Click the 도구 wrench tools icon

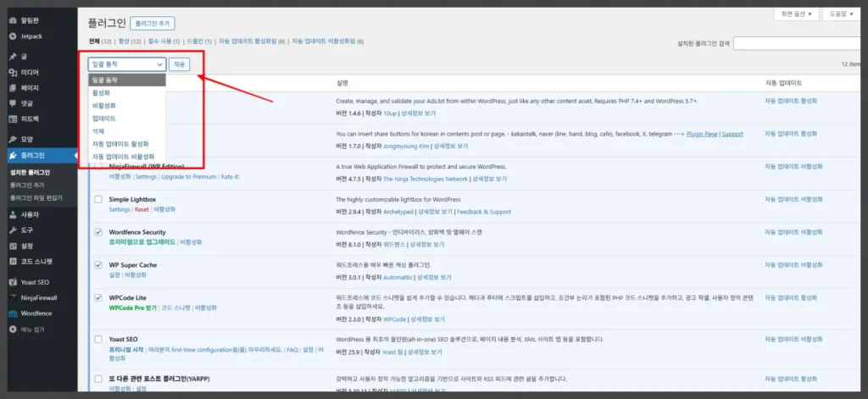pyautogui.click(x=14, y=230)
